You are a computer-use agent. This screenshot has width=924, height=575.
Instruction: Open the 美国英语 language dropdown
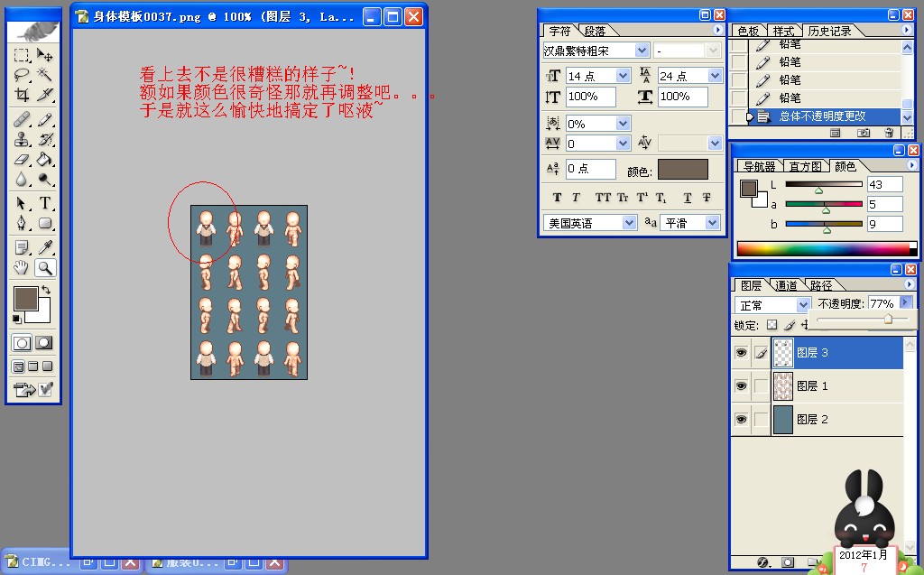629,223
